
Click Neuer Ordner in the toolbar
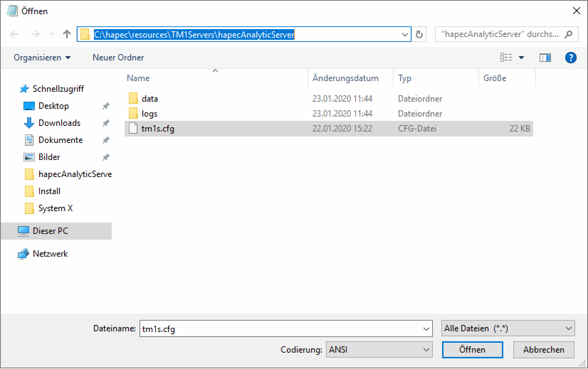coord(118,58)
